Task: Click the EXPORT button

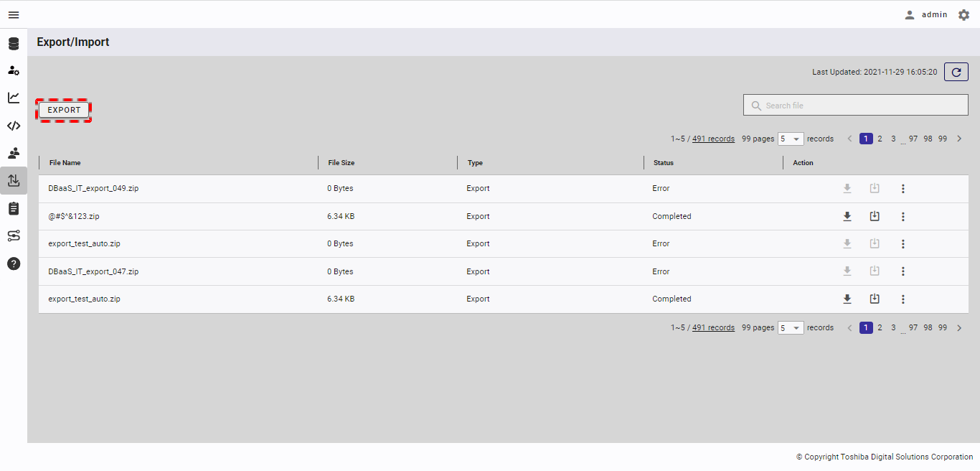Action: pos(64,110)
